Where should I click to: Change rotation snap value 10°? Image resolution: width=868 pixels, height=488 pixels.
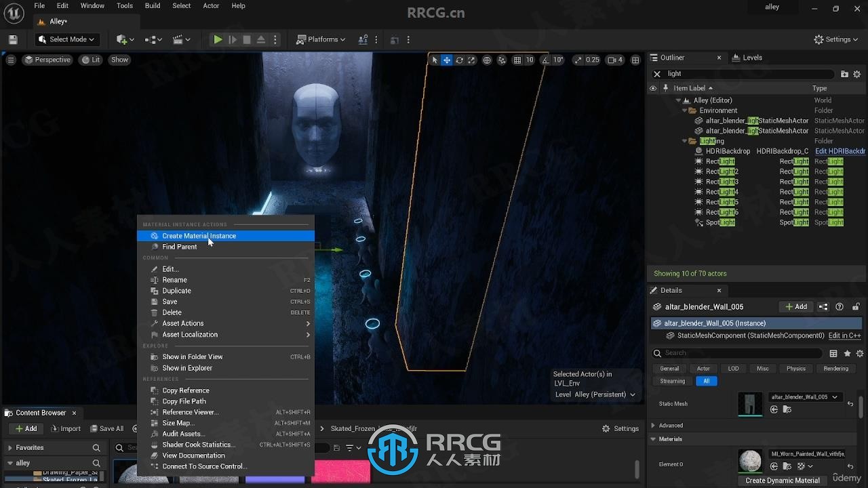[558, 60]
